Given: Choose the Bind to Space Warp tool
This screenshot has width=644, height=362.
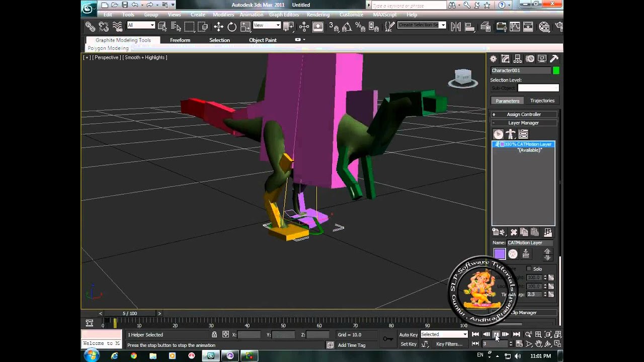Looking at the screenshot, I should coord(117,27).
